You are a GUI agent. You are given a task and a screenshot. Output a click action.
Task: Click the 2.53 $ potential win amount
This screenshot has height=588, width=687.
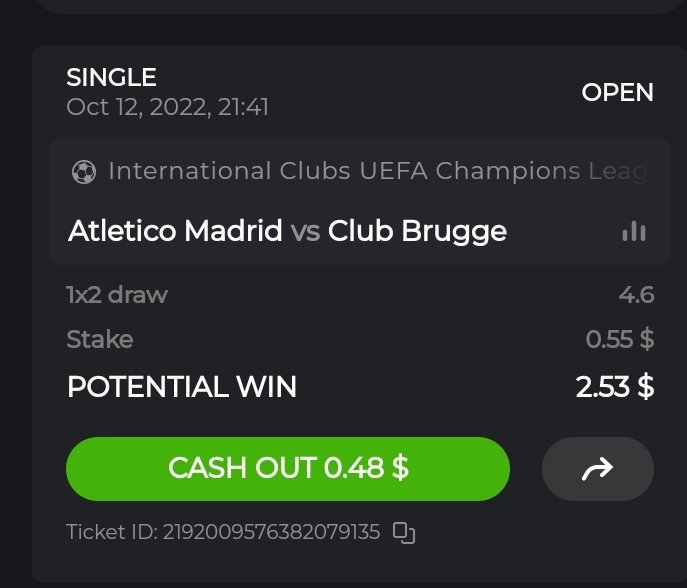coord(614,387)
